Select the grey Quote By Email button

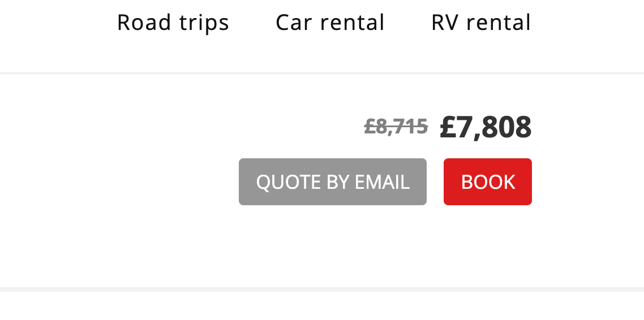pyautogui.click(x=333, y=181)
